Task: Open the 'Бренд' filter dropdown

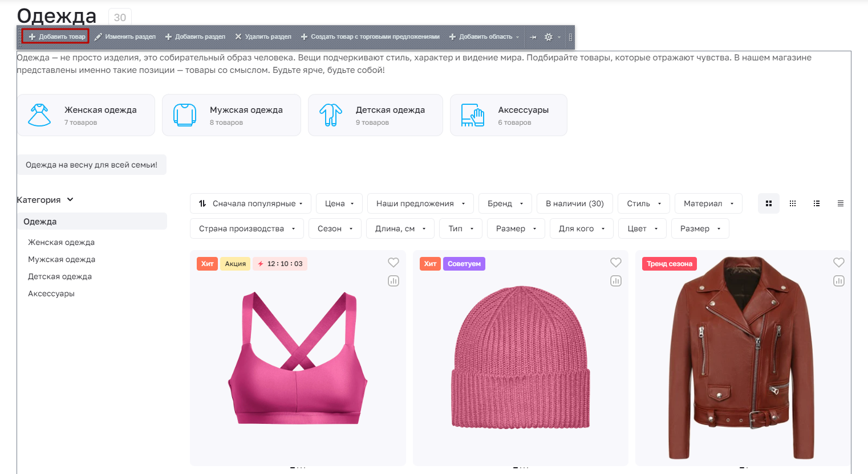Action: click(x=505, y=203)
